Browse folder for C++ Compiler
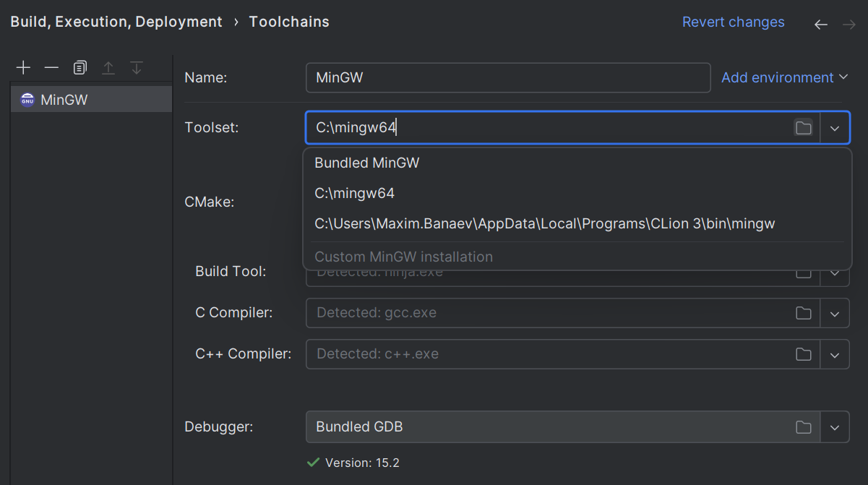 (803, 354)
